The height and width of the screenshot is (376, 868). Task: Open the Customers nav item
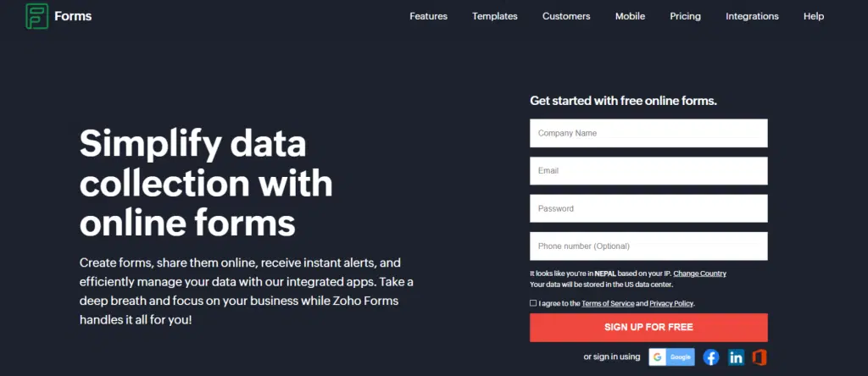(x=566, y=16)
